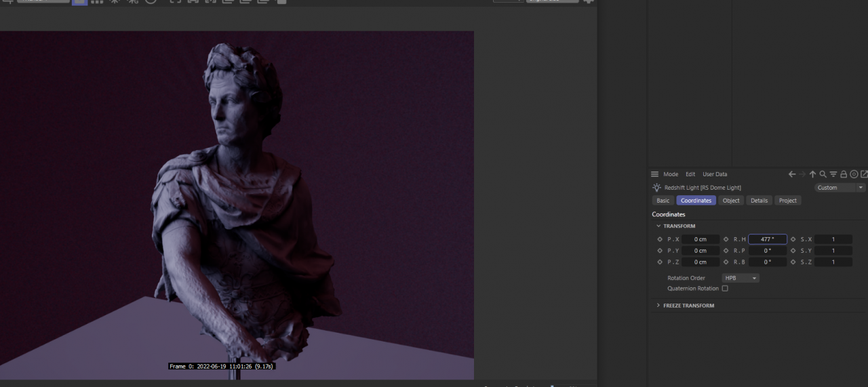
Task: Click the Rotation Order label
Action: coord(686,278)
